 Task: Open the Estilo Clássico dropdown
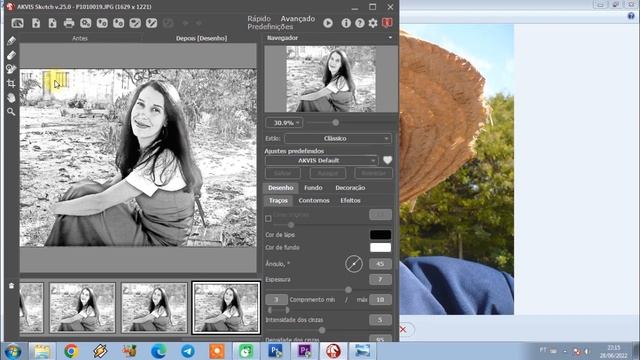tap(338, 138)
